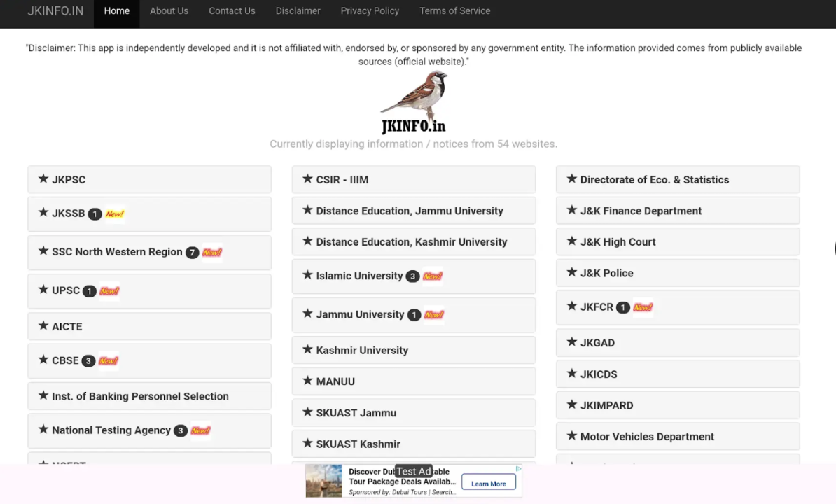Open Inst. of Banking Personnel Selection

point(149,395)
